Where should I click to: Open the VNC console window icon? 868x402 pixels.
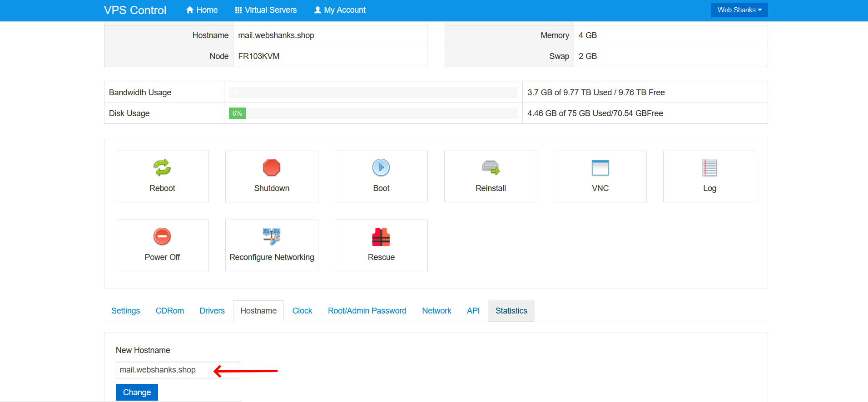[x=600, y=167]
